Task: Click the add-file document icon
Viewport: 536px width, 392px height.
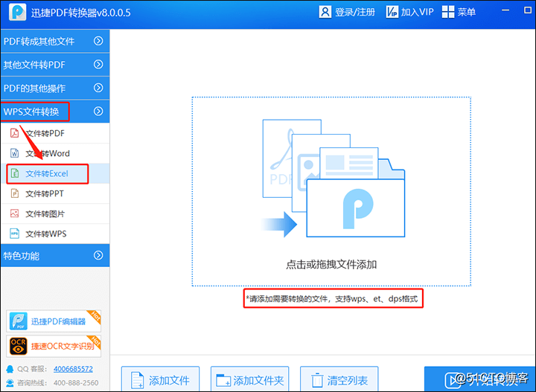Action: [x=138, y=380]
